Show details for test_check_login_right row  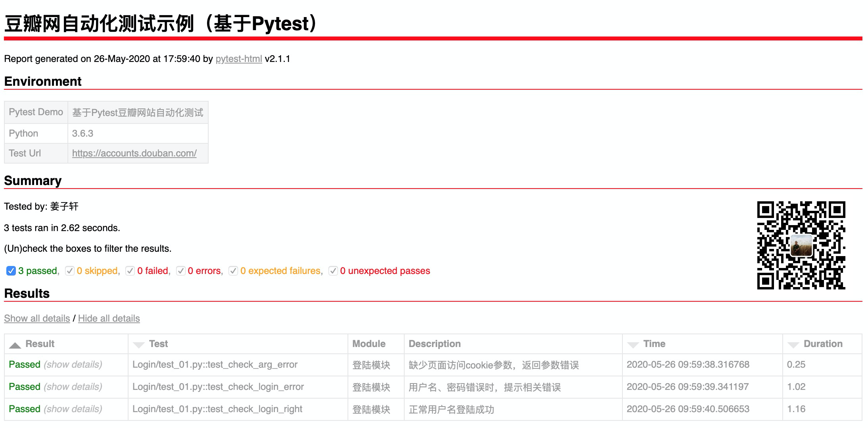(x=73, y=409)
